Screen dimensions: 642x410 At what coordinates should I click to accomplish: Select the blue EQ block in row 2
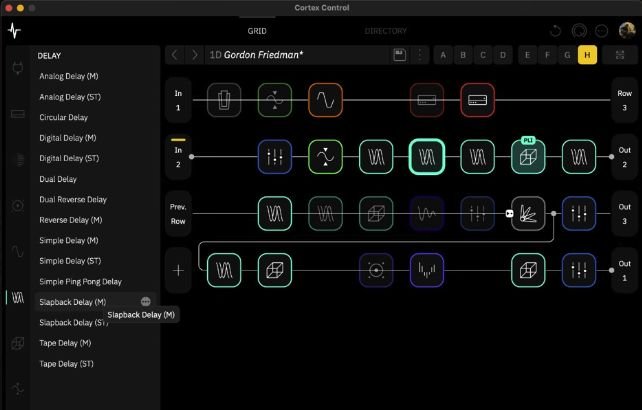pos(275,157)
